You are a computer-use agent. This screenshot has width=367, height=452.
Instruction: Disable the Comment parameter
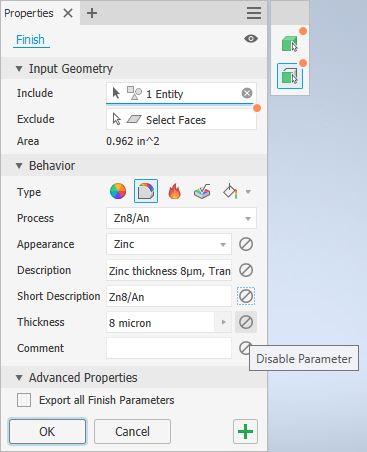[245, 348]
